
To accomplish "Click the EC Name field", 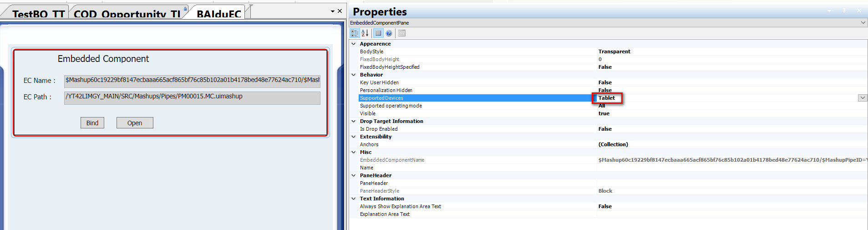I will [192, 81].
